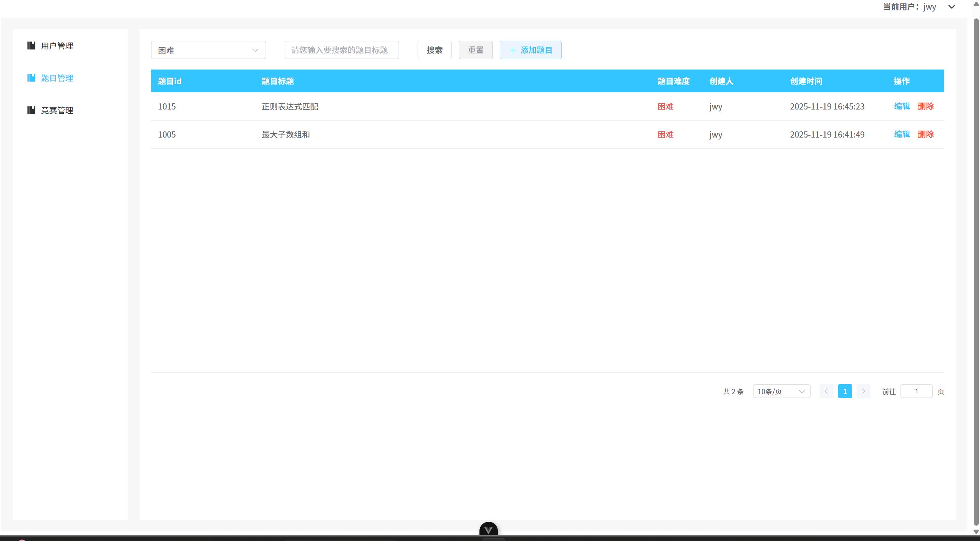
Task: Click 删除 for question 1005
Action: (x=926, y=134)
